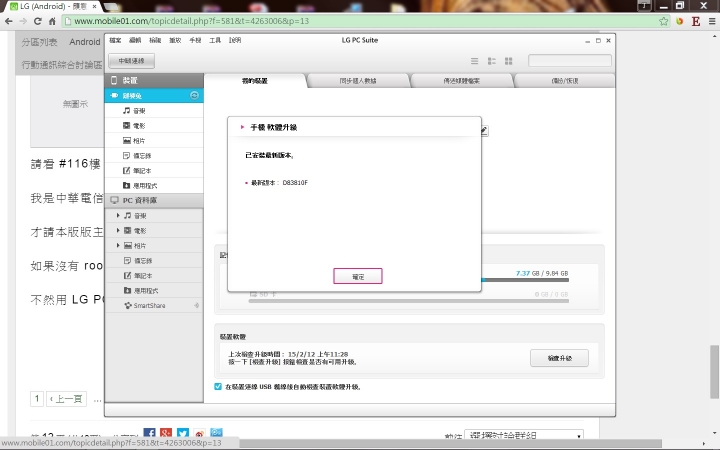720x450 pixels.
Task: Click the red E extension icon
Action: coord(696,21)
